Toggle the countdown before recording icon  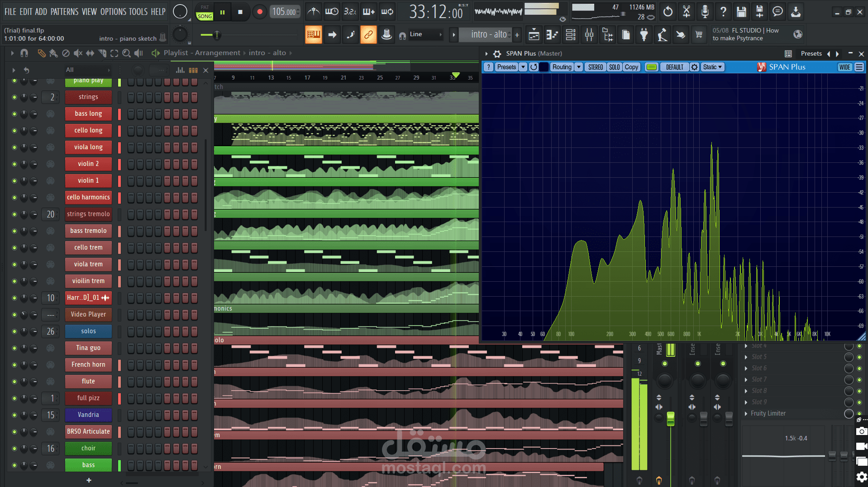click(350, 12)
